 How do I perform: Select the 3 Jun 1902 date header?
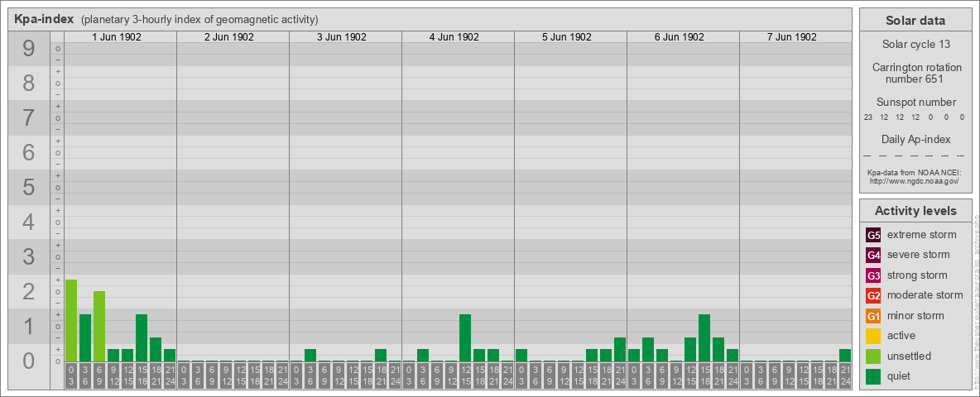point(342,37)
